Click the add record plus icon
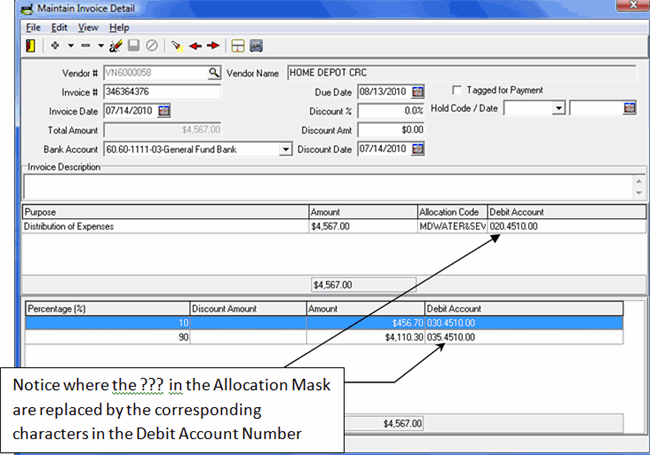650x455 pixels. (55, 46)
